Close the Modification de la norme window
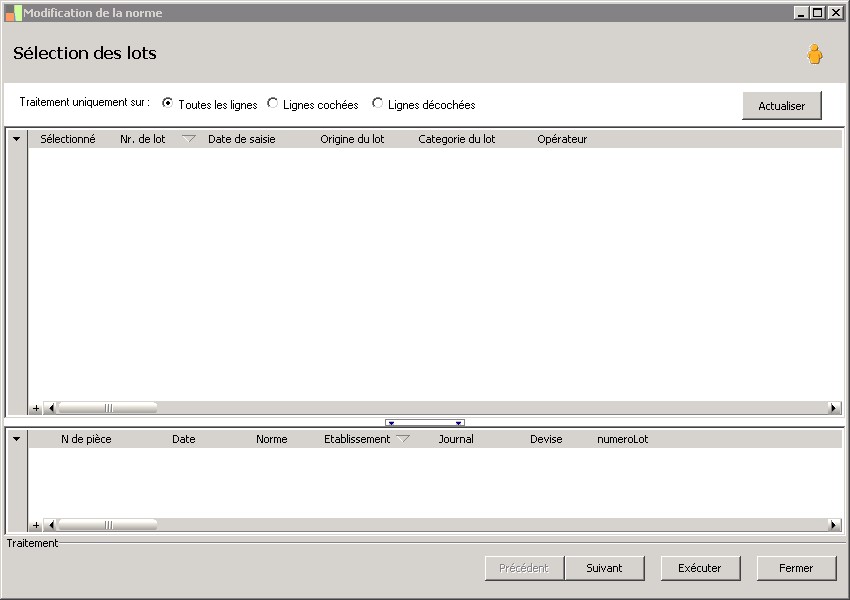 coord(835,12)
